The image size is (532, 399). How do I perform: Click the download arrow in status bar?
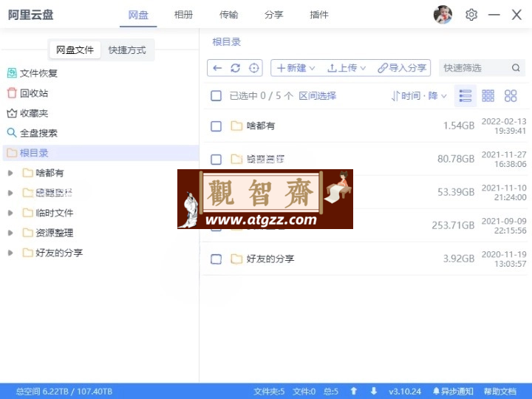click(374, 391)
